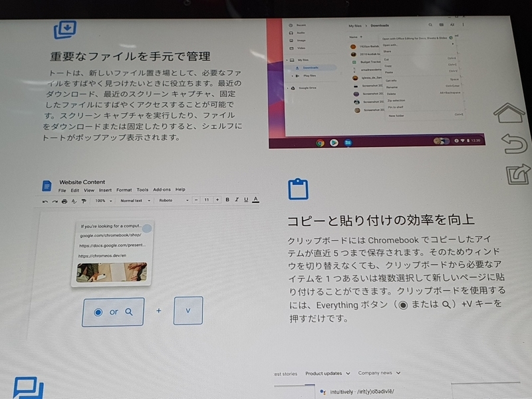
Task: Click the My files breadcrumb
Action: point(355,26)
